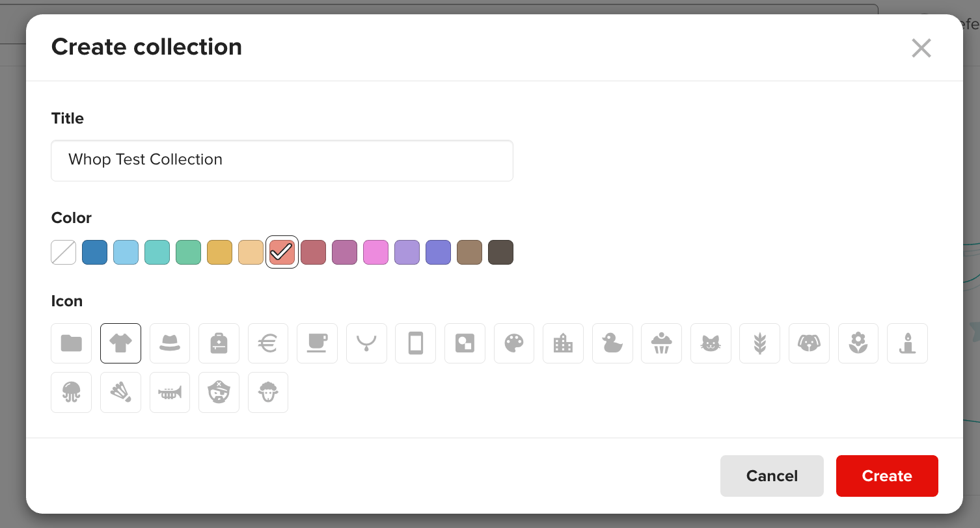Select the t-shirt icon

120,343
